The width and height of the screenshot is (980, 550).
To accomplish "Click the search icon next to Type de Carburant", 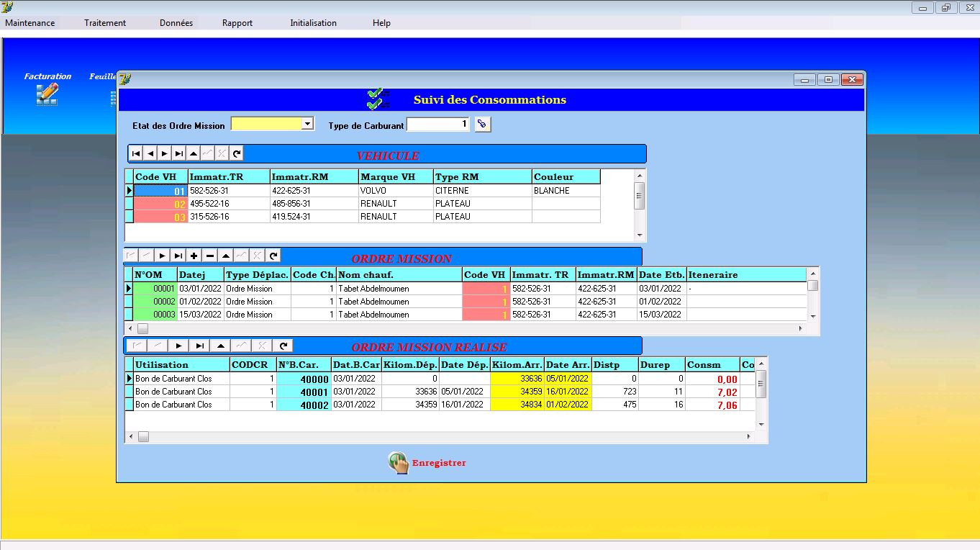I will [483, 125].
